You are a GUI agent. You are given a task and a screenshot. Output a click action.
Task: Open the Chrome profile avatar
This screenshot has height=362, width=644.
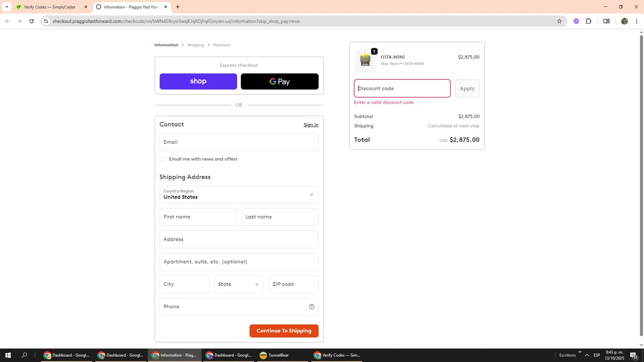tap(624, 21)
